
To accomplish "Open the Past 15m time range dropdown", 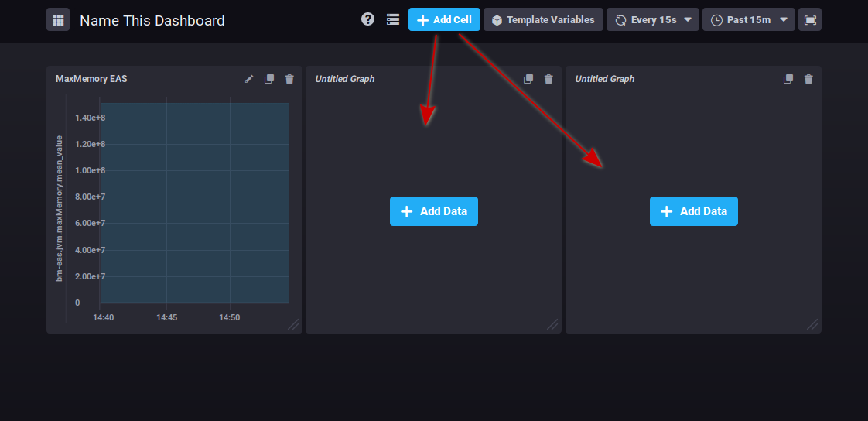I will (748, 20).
